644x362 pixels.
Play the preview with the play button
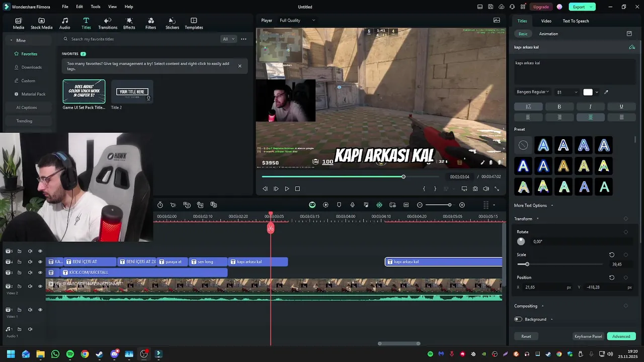(x=287, y=189)
